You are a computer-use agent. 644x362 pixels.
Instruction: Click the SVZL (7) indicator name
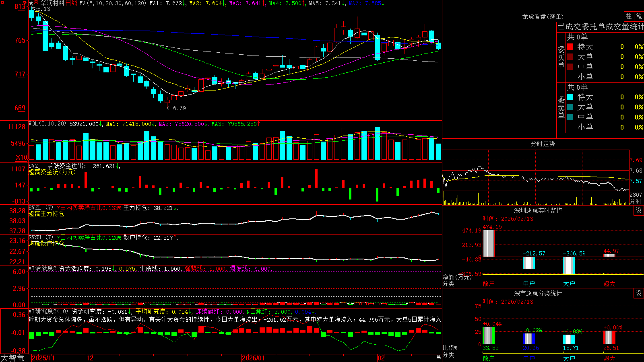click(41, 208)
